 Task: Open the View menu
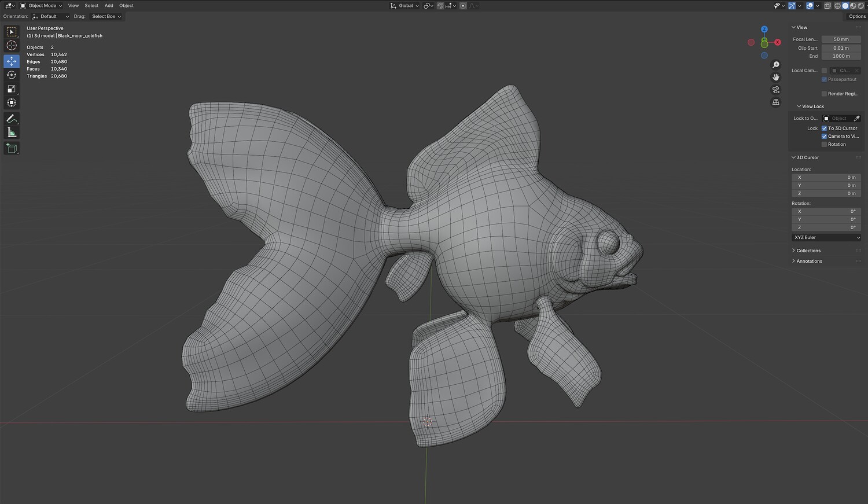tap(73, 6)
